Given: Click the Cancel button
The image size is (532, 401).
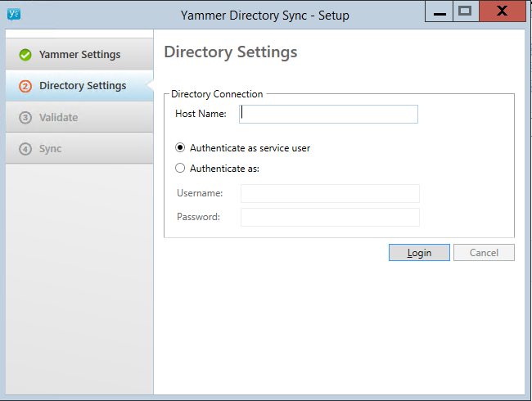Looking at the screenshot, I should tap(484, 253).
